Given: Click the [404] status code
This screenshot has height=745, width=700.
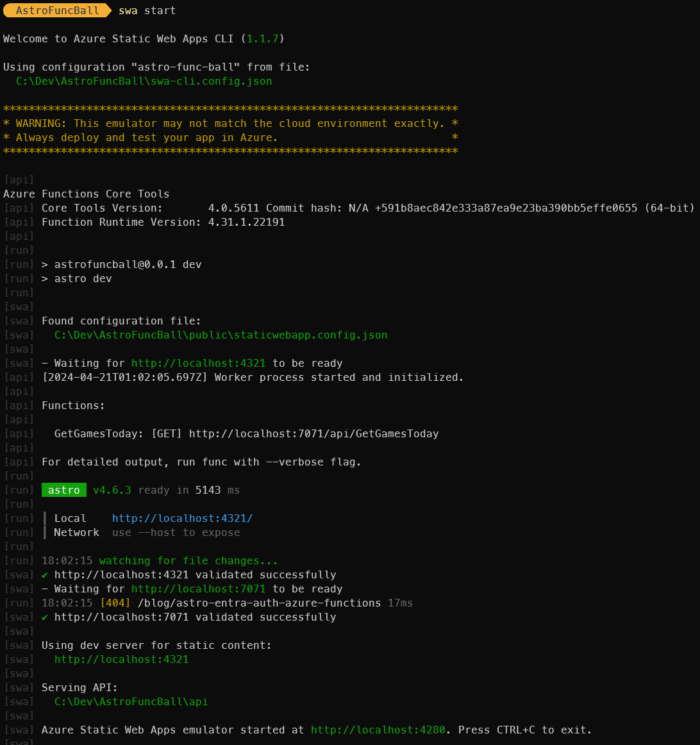Looking at the screenshot, I should [115, 603].
